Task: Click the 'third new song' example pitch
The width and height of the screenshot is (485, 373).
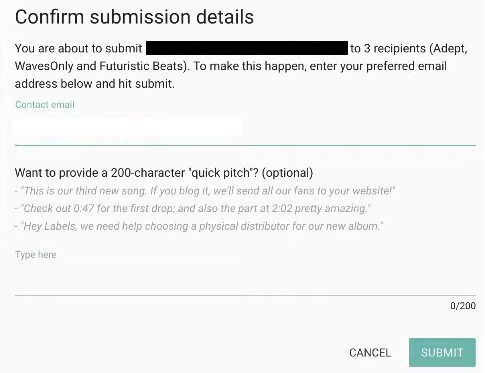Action: click(x=205, y=191)
